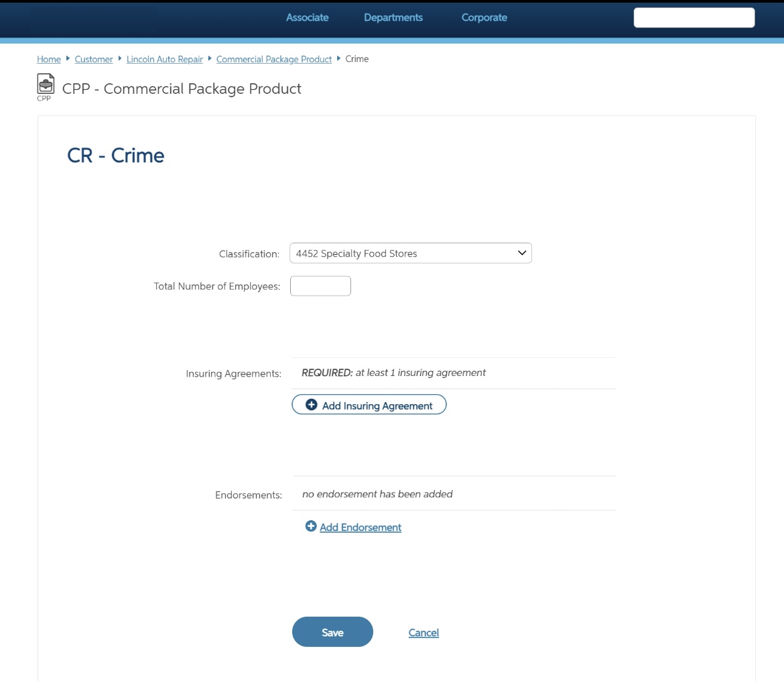
Task: Navigate to Customer breadcrumb link
Action: click(94, 59)
